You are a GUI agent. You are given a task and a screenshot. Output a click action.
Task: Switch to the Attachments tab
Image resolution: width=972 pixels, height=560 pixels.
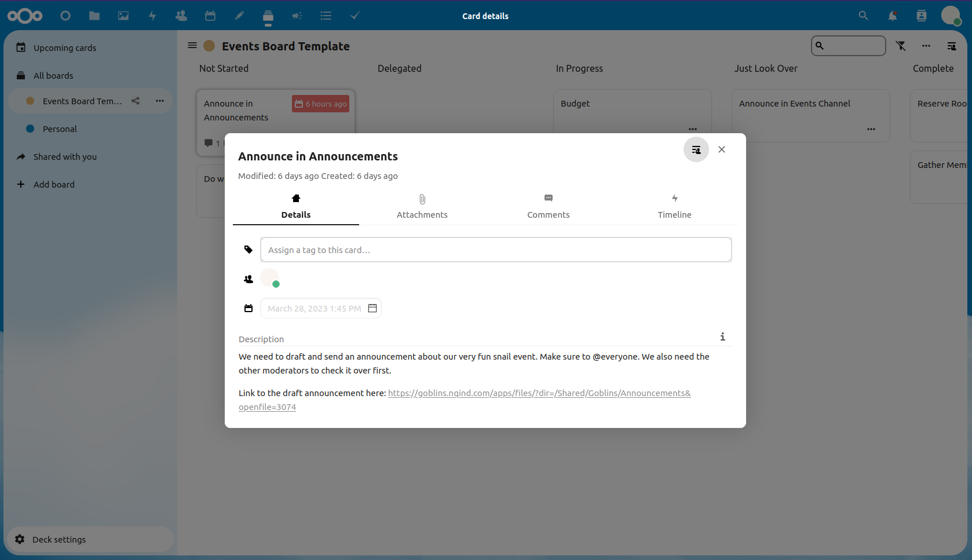[x=422, y=206]
